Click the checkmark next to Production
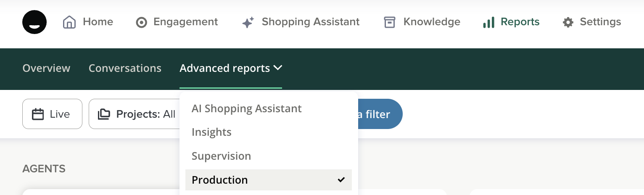Screen dimensions: 644x195 click(341, 180)
